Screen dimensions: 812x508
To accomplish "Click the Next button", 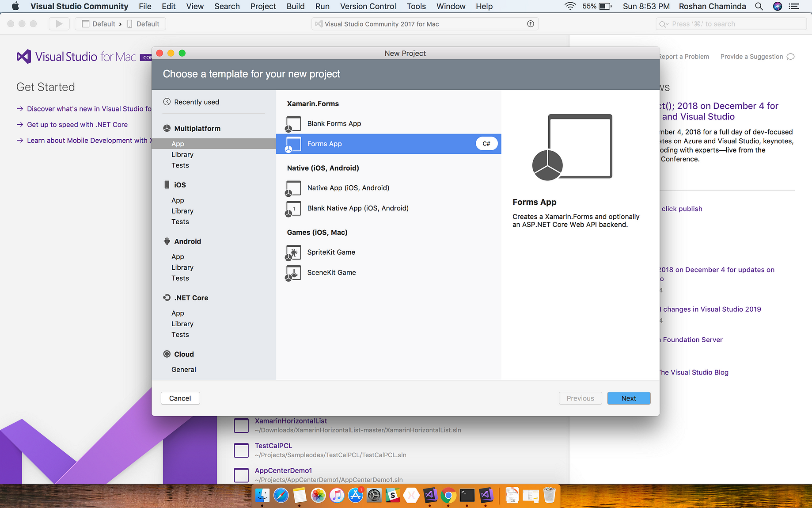I will pyautogui.click(x=629, y=398).
